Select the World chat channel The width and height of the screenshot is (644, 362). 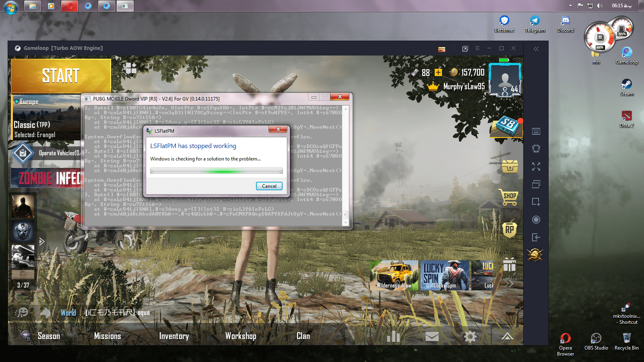point(68,313)
